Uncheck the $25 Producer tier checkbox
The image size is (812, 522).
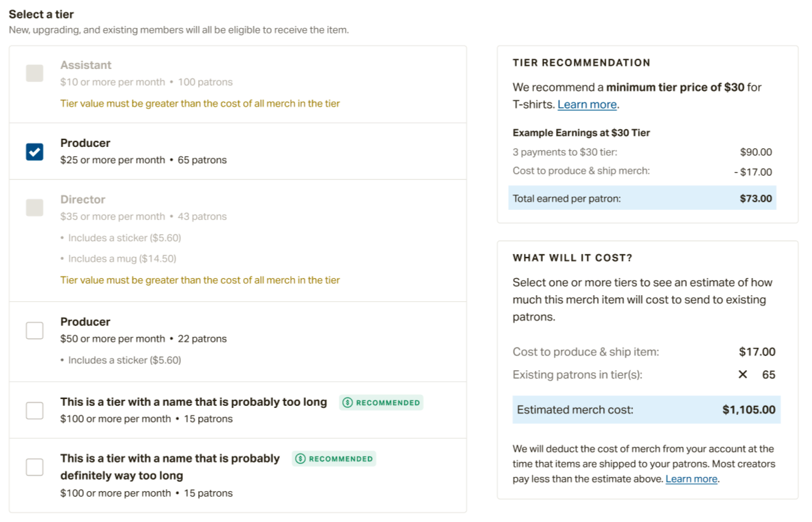click(x=35, y=152)
